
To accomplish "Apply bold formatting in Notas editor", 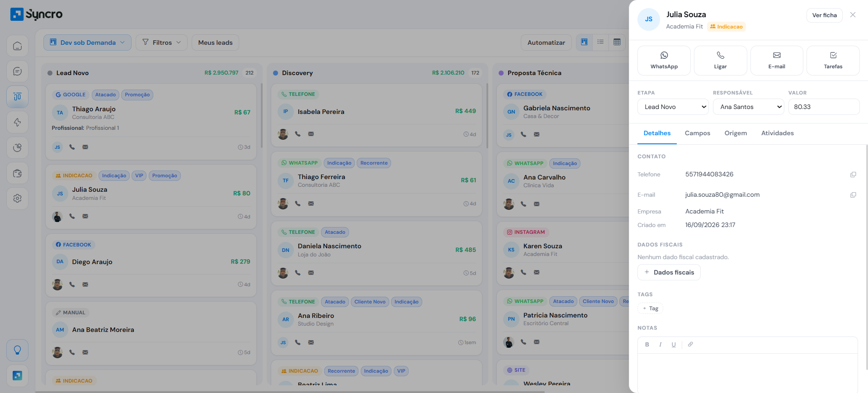I will 647,345.
